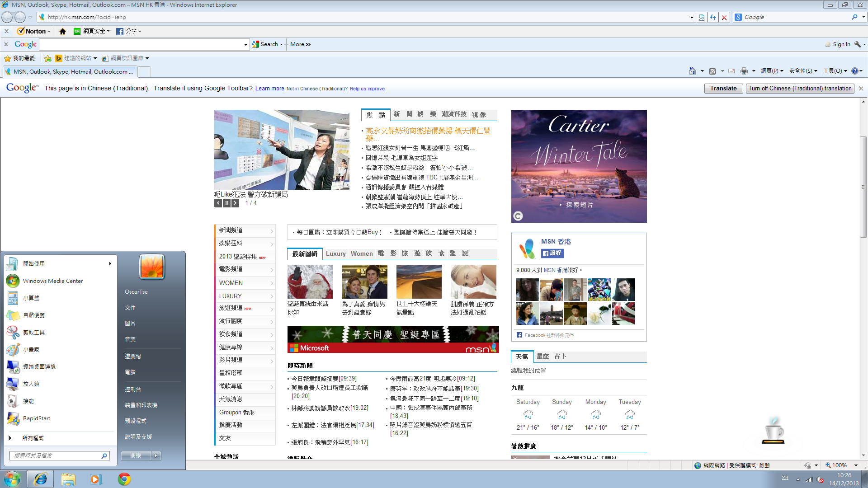Close the Norton toolbar
The width and height of the screenshot is (868, 488).
click(6, 31)
